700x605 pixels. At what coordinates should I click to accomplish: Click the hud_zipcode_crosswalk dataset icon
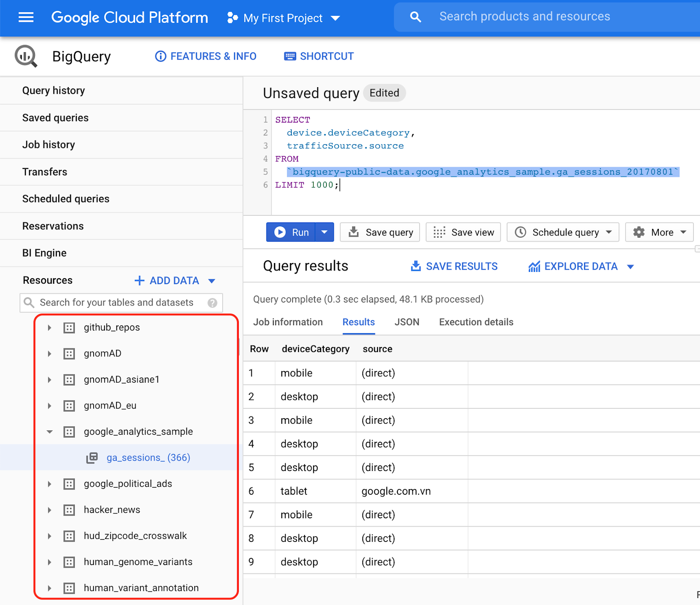tap(69, 536)
